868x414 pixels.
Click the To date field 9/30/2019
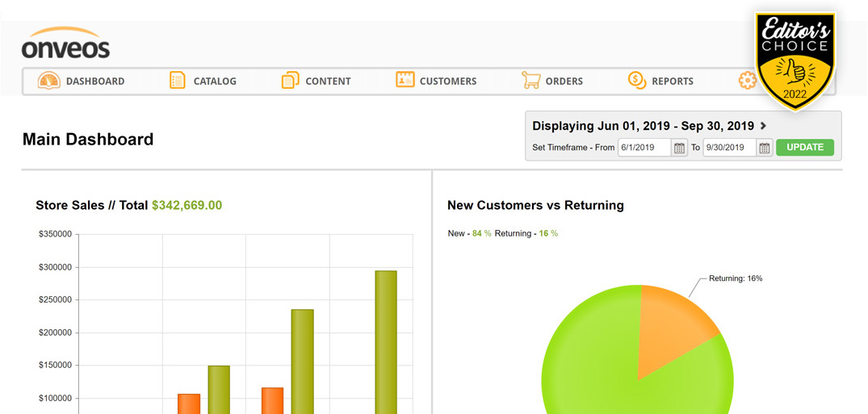[730, 148]
